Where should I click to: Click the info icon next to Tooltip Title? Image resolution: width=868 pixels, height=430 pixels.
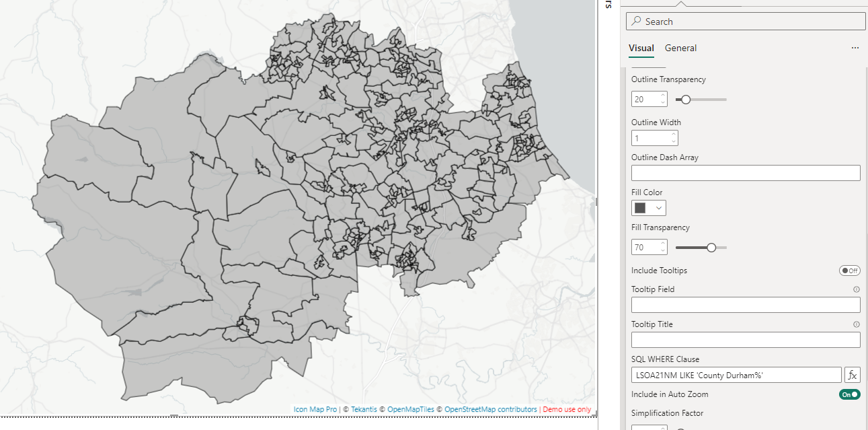click(856, 324)
